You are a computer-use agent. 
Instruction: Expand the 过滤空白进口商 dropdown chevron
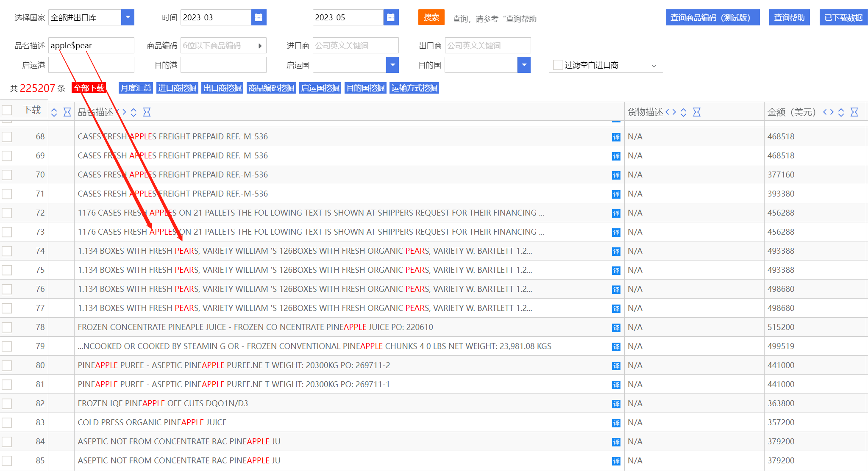654,66
